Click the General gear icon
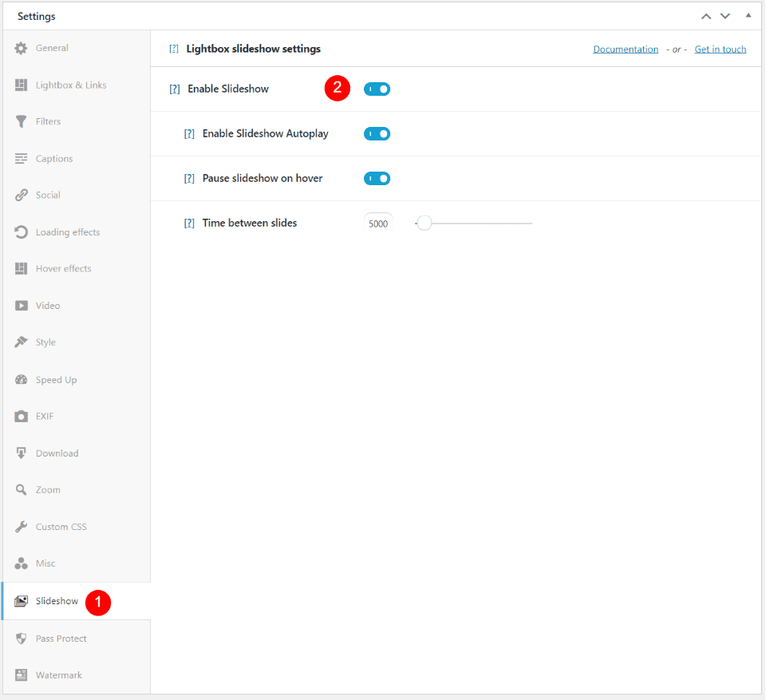766x700 pixels. coord(21,48)
